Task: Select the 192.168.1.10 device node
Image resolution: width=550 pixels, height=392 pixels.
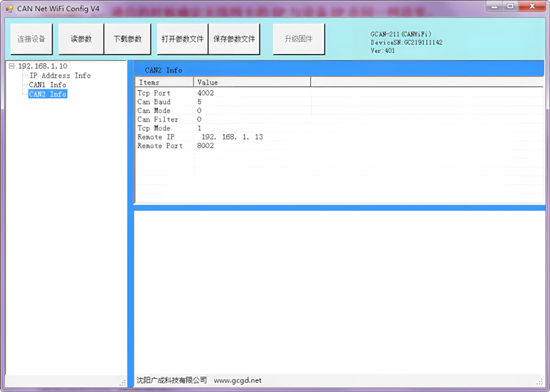Action: click(x=43, y=66)
